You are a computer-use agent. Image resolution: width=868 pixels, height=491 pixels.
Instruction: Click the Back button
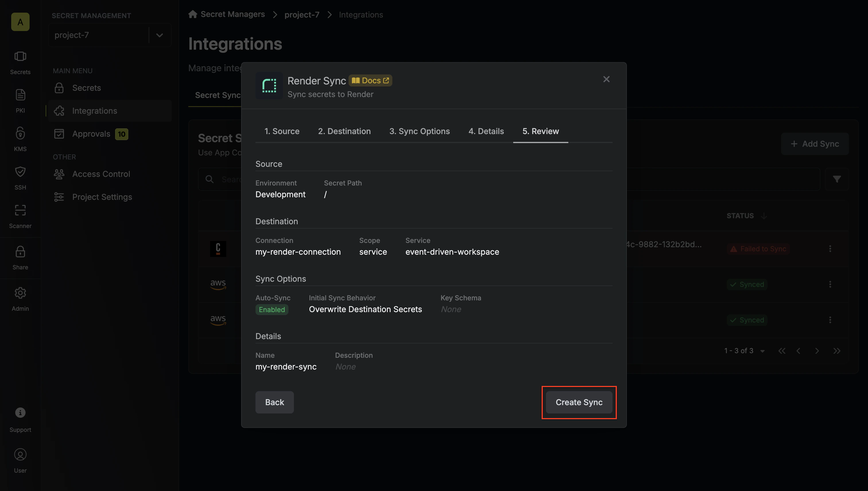pyautogui.click(x=274, y=402)
